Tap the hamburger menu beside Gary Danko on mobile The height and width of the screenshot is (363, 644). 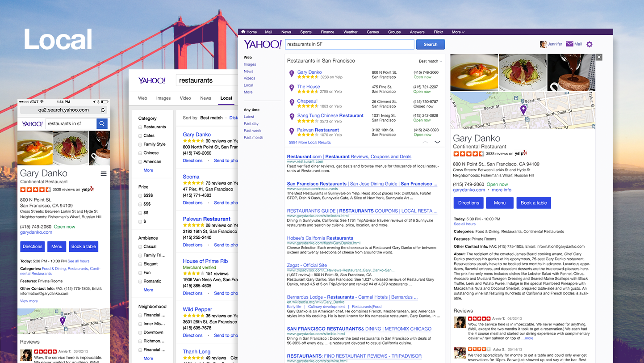point(104,173)
